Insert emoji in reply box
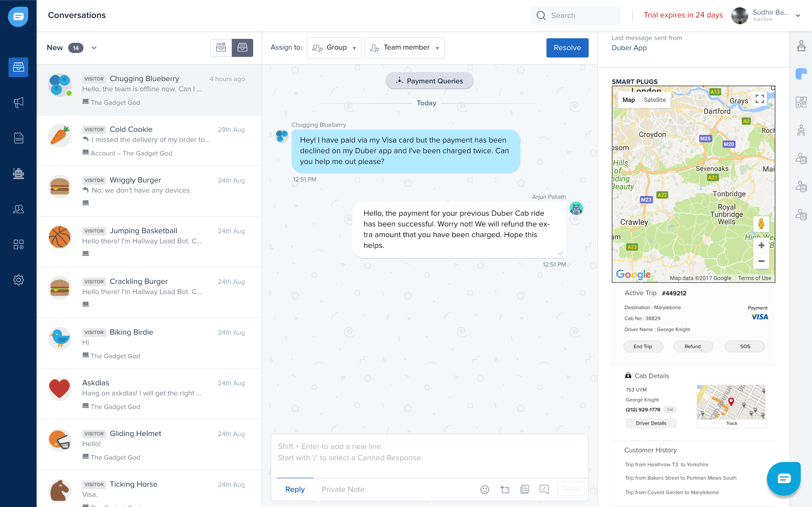Viewport: 812px width, 507px height. pyautogui.click(x=485, y=489)
